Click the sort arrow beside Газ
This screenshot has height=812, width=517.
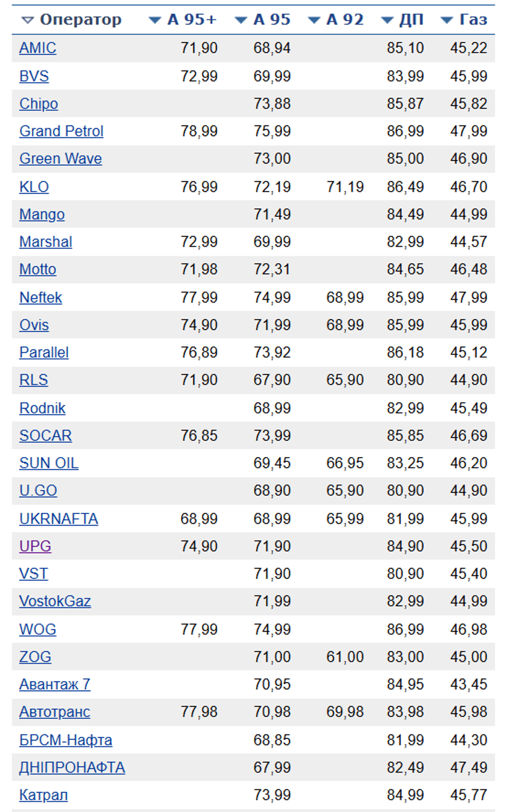tap(447, 20)
